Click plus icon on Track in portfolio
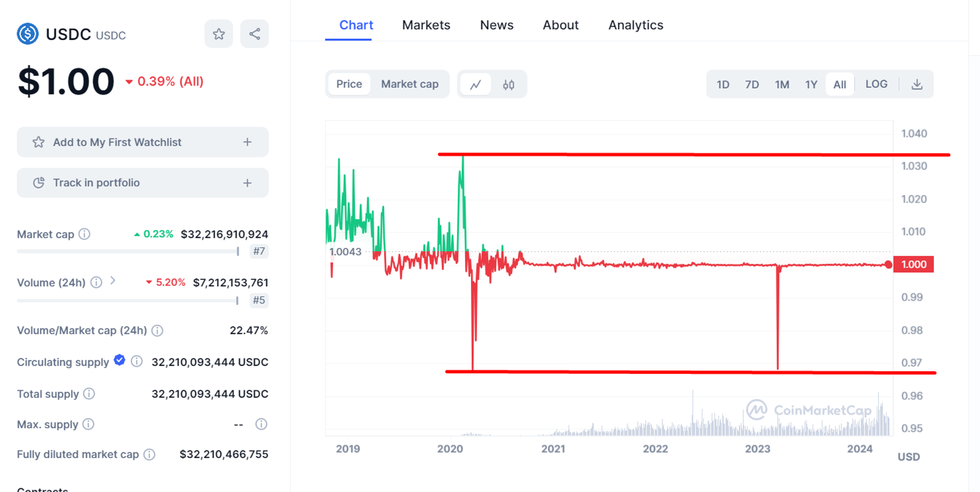Image resolution: width=980 pixels, height=492 pixels. 247,183
